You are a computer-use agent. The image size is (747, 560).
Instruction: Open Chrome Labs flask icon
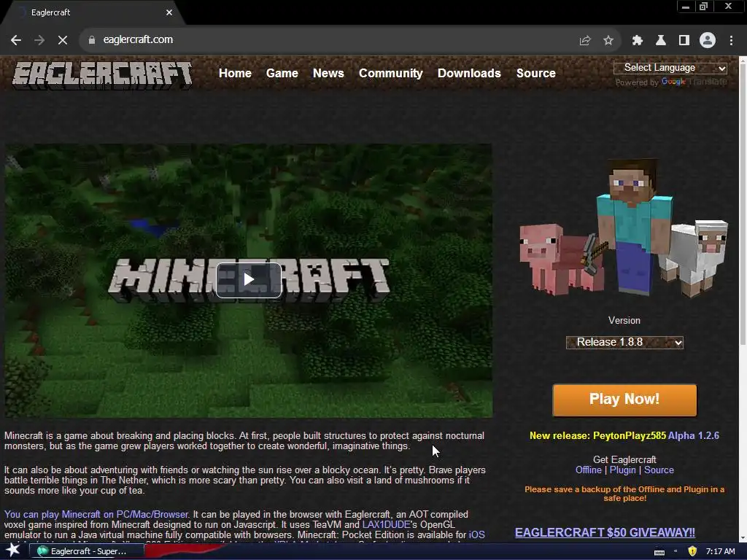[x=661, y=41]
